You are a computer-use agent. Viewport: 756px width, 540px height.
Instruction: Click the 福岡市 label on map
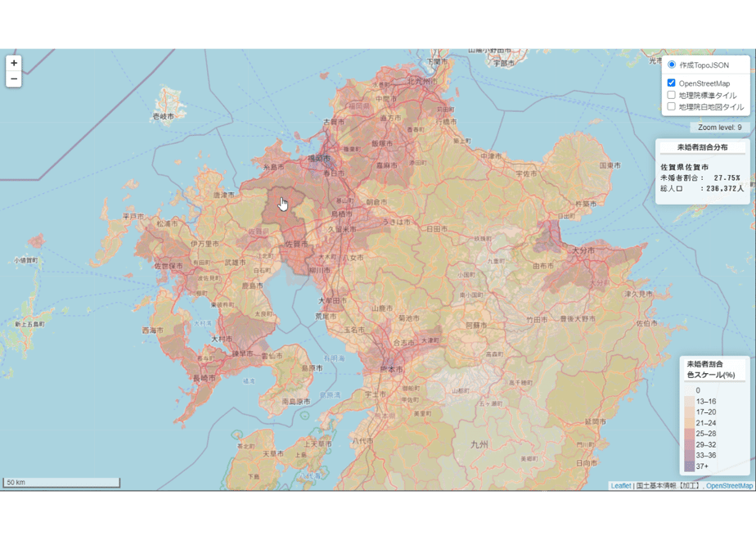(x=319, y=158)
